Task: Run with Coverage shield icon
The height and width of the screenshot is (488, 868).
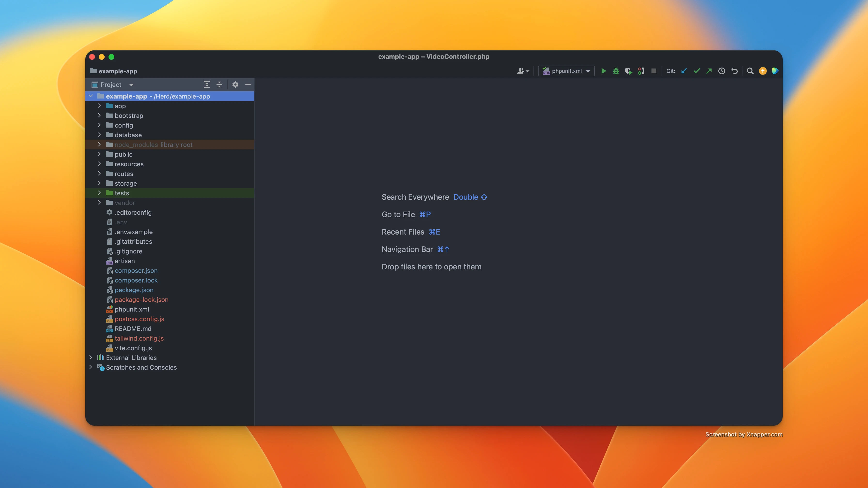Action: click(628, 71)
